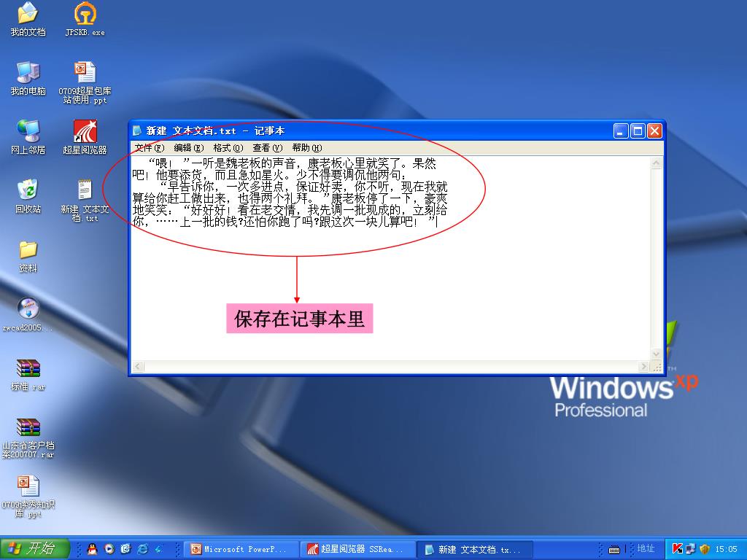Click the network connection tray icon

click(690, 549)
